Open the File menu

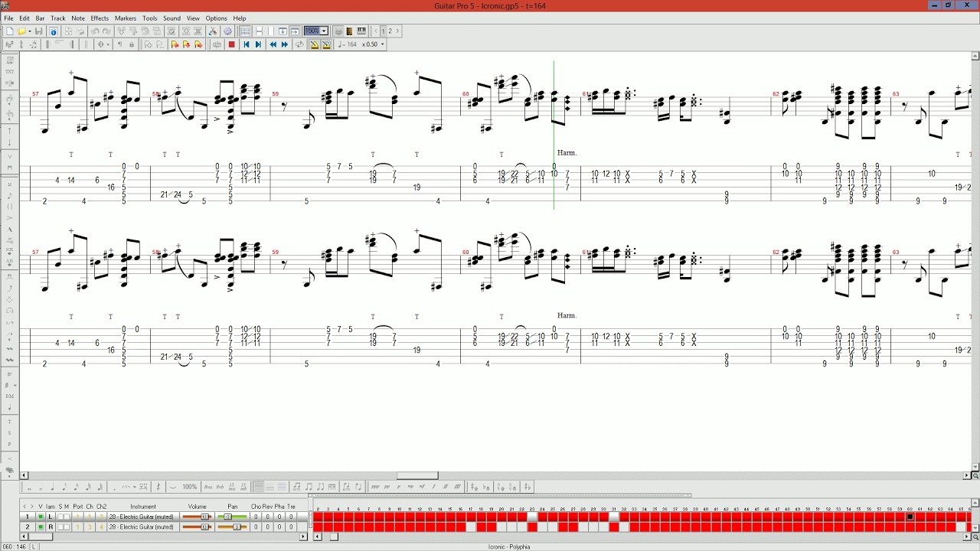tap(8, 18)
